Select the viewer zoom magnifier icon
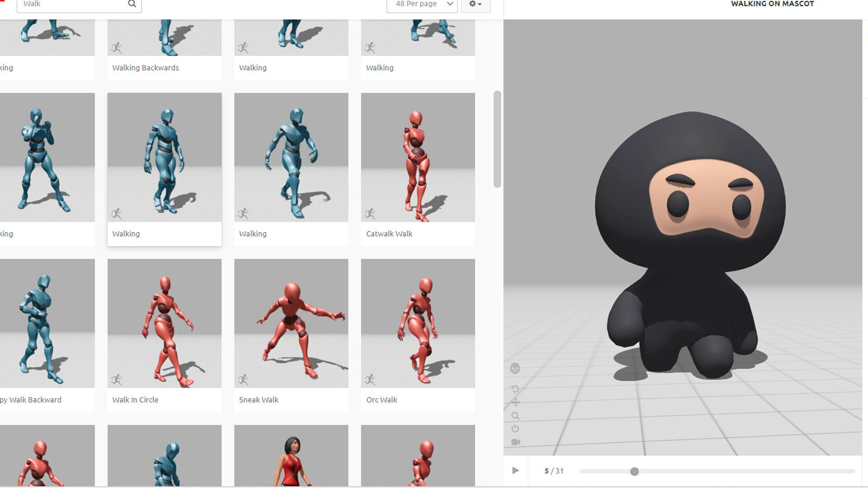Image resolution: width=868 pixels, height=488 pixels. click(515, 416)
